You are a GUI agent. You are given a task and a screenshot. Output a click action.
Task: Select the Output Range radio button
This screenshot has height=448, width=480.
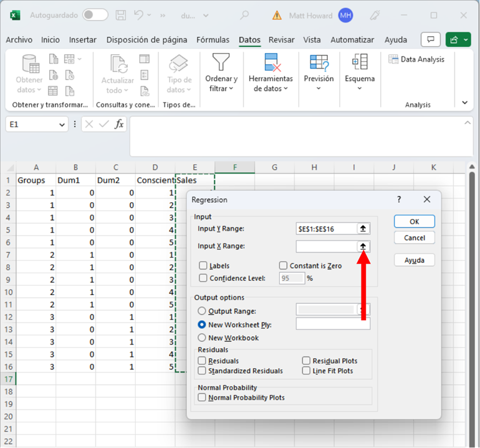click(201, 311)
